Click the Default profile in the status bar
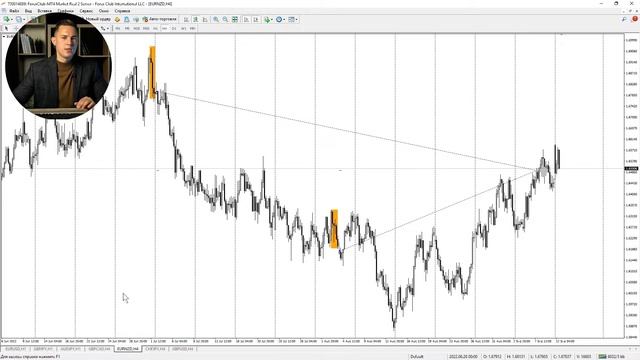Screen dimensions: 640x360 tap(417, 357)
